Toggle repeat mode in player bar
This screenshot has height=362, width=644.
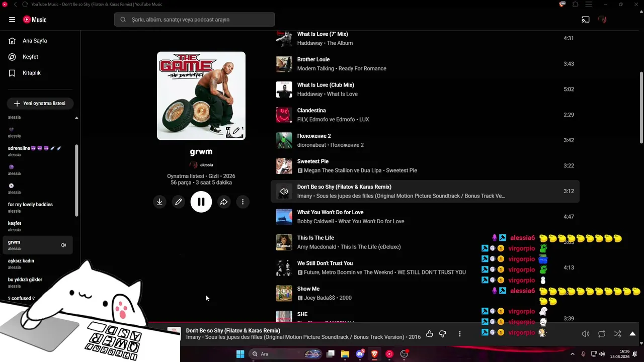click(602, 334)
